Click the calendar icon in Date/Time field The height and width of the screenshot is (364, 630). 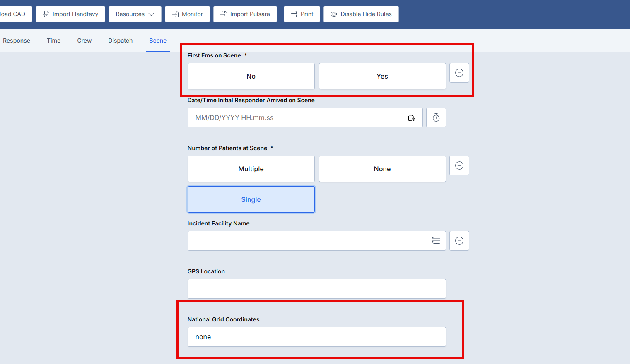point(411,118)
